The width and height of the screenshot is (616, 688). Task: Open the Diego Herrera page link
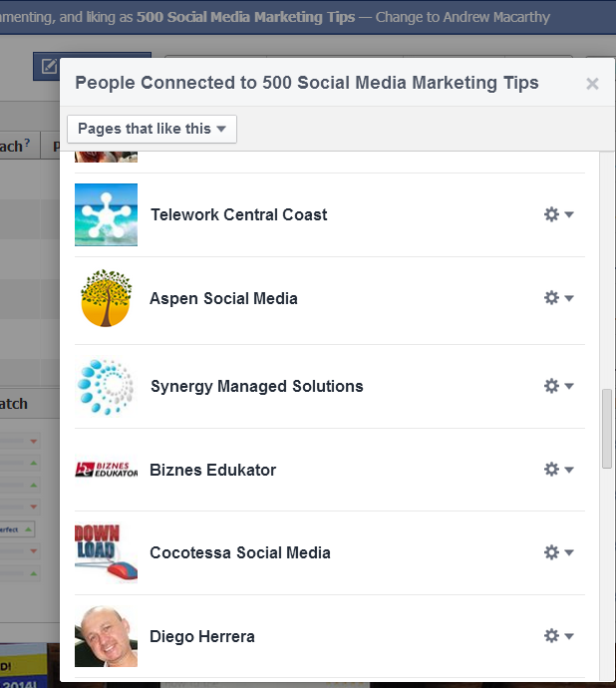click(x=202, y=636)
